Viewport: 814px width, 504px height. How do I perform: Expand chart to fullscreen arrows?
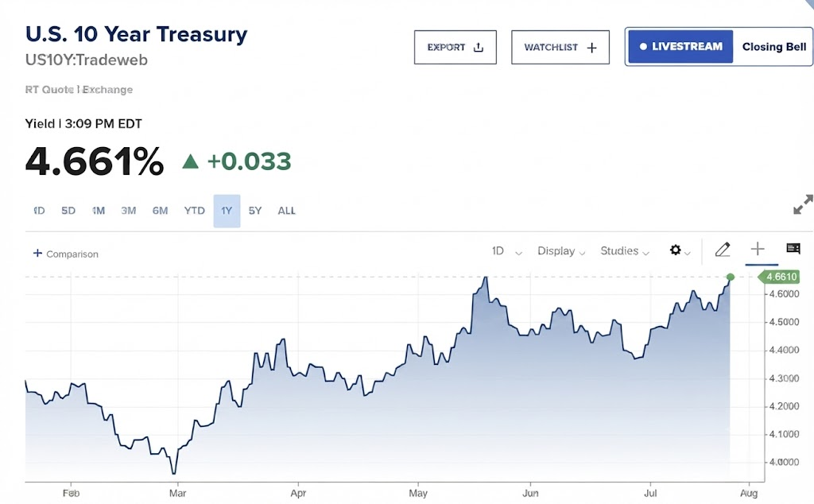[803, 204]
